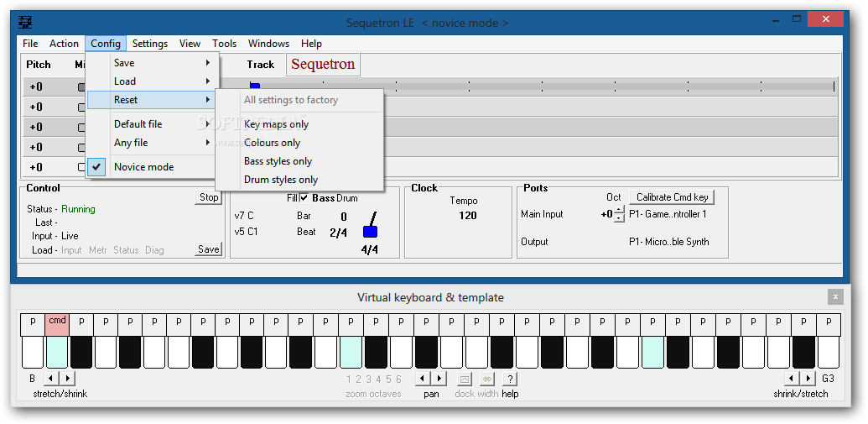868x424 pixels.
Task: Click the blue metronome beat indicator
Action: pyautogui.click(x=370, y=231)
